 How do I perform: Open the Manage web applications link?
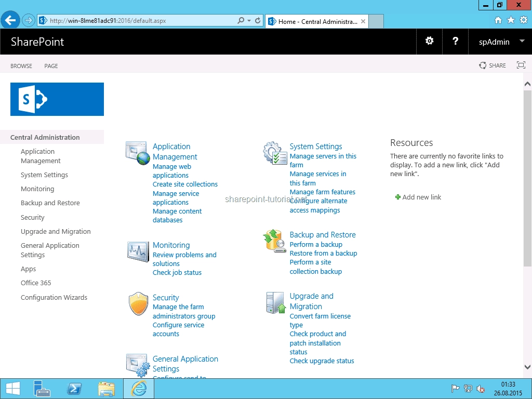pos(171,171)
